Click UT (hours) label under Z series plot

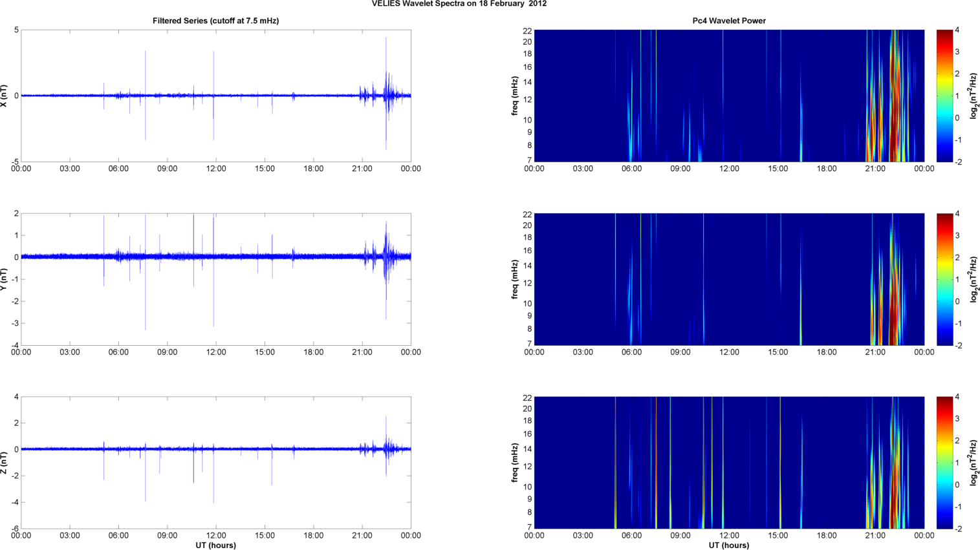[215, 545]
